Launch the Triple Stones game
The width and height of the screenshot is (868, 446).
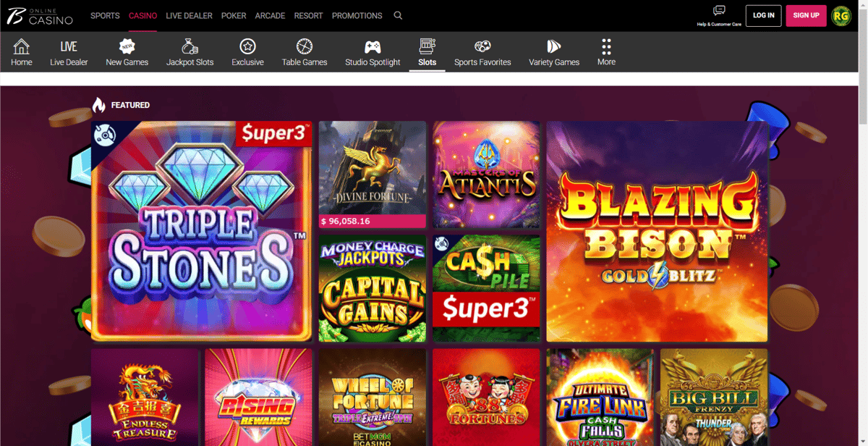point(202,231)
